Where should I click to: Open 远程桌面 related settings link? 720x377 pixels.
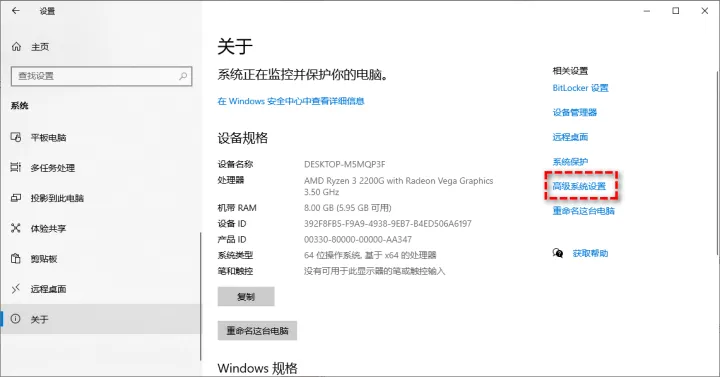pos(570,137)
